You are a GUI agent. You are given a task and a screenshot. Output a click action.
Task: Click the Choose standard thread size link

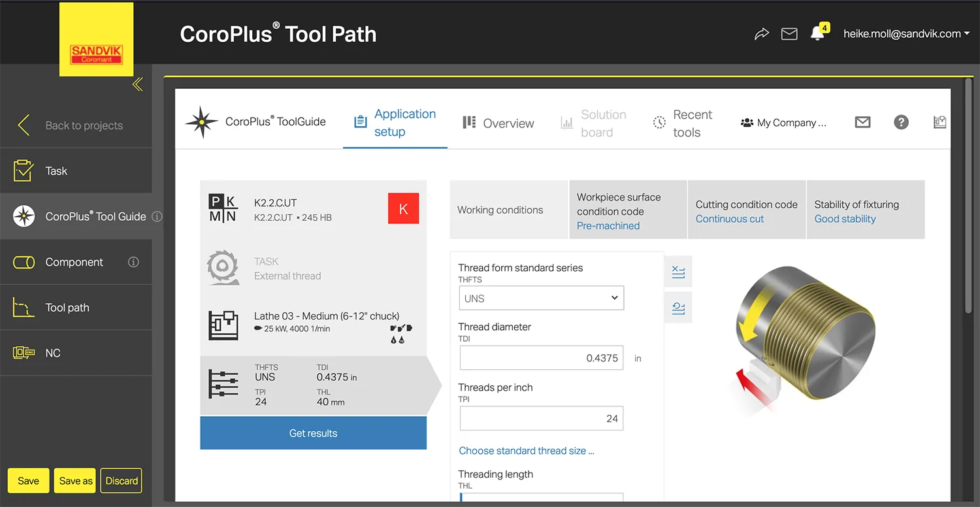[527, 451]
